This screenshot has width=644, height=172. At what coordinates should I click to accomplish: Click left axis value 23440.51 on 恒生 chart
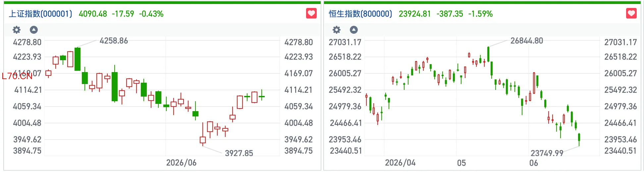(346, 151)
